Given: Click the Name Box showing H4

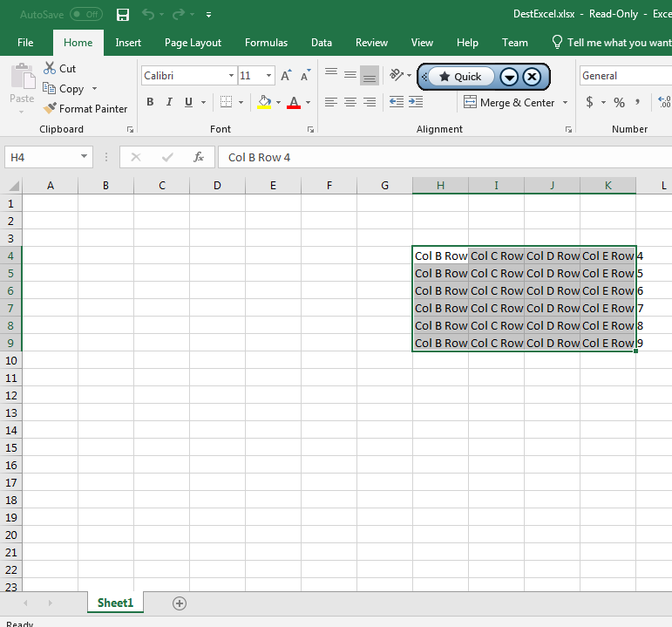Looking at the screenshot, I should pos(42,157).
